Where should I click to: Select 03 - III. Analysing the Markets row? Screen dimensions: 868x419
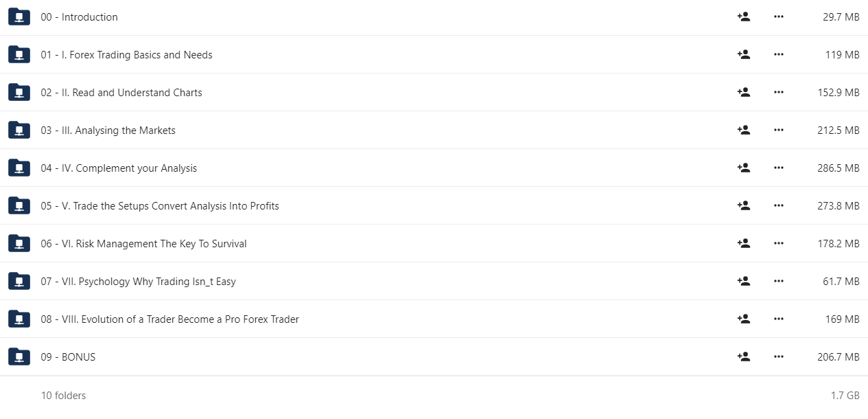click(434, 130)
